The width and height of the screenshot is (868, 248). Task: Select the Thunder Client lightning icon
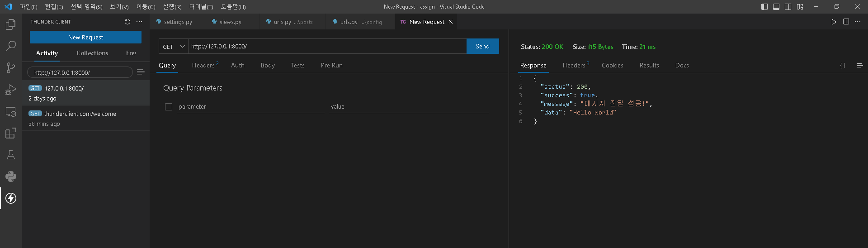pyautogui.click(x=11, y=198)
